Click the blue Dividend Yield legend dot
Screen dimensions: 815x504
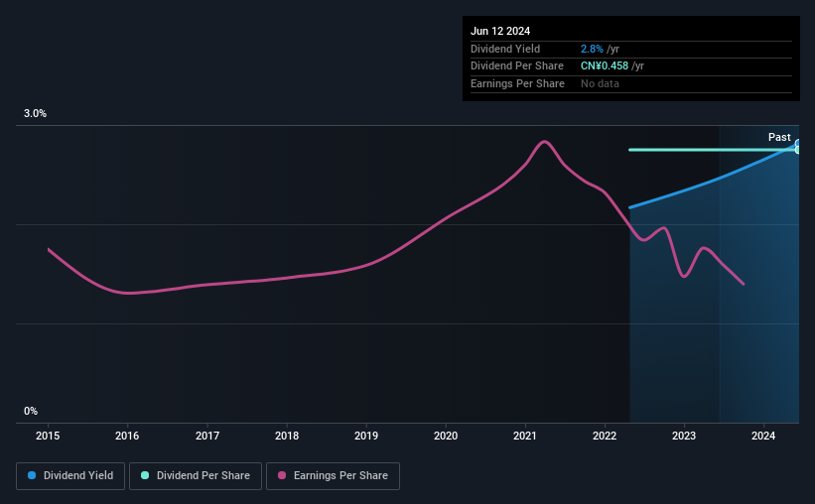click(x=32, y=475)
